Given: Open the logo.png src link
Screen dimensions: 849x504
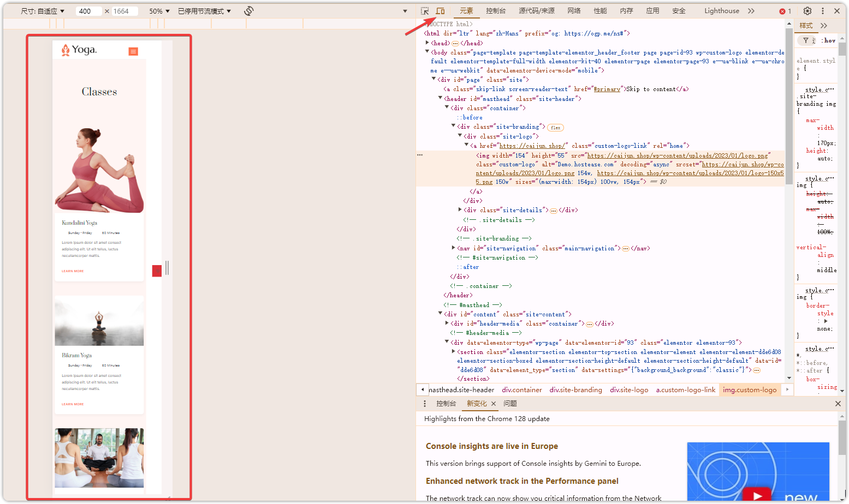Looking at the screenshot, I should click(678, 155).
